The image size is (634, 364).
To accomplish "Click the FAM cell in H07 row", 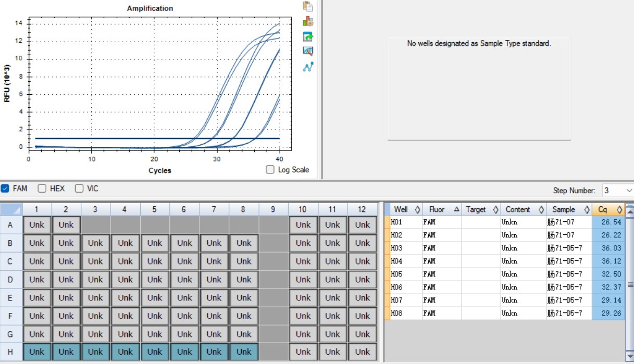I will click(442, 300).
